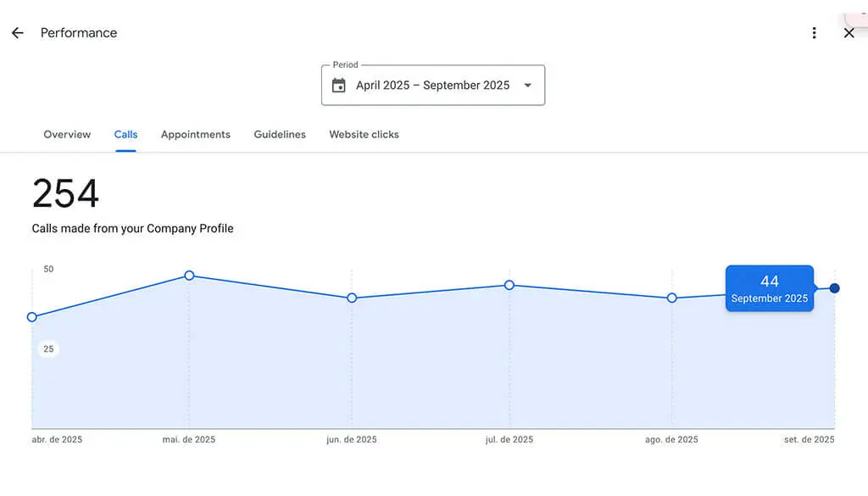This screenshot has height=496, width=868.
Task: Click the June 2025 chart point
Action: tap(351, 298)
